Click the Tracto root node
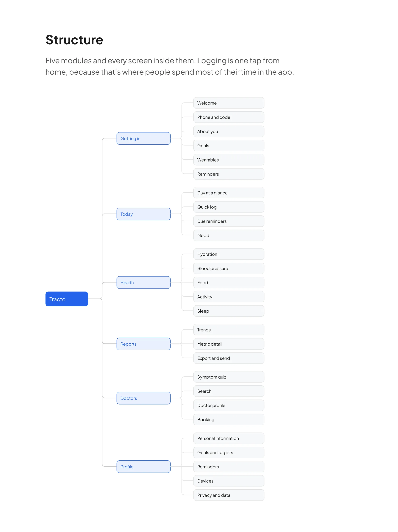The image size is (398, 532). [67, 299]
